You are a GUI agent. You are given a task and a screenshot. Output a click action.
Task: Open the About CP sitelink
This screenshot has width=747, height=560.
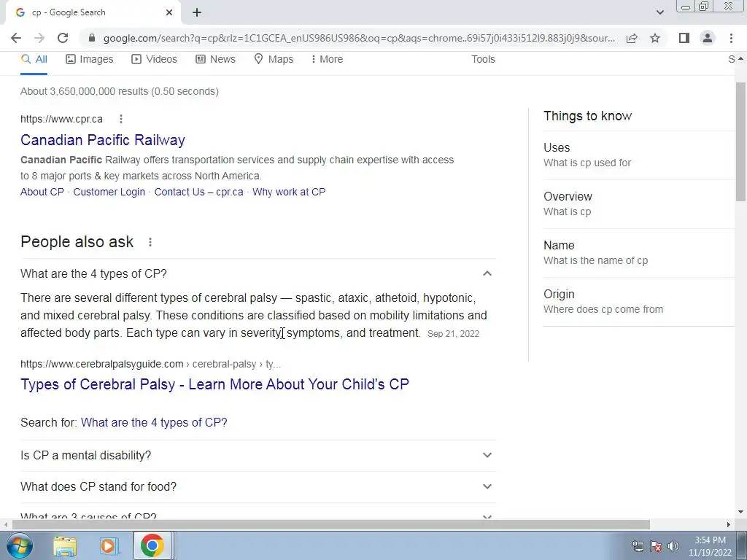pos(42,192)
